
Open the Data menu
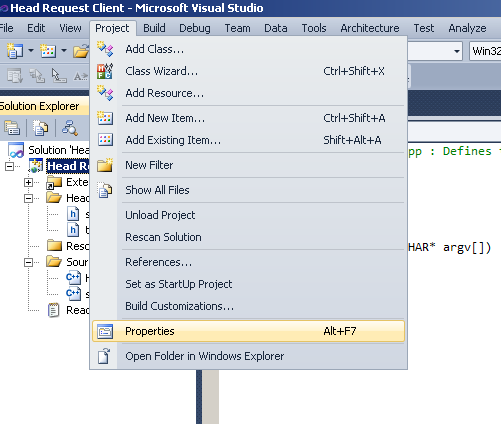tap(276, 28)
